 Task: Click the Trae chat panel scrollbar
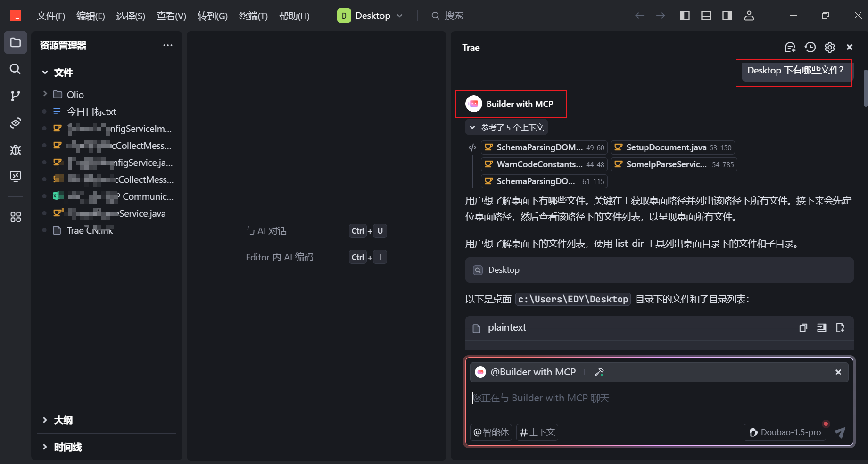point(865,89)
